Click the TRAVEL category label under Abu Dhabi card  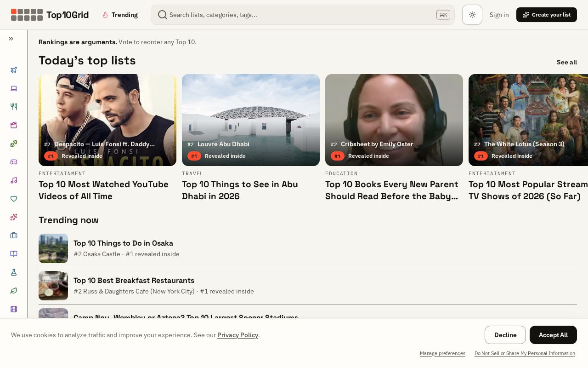pyautogui.click(x=192, y=173)
